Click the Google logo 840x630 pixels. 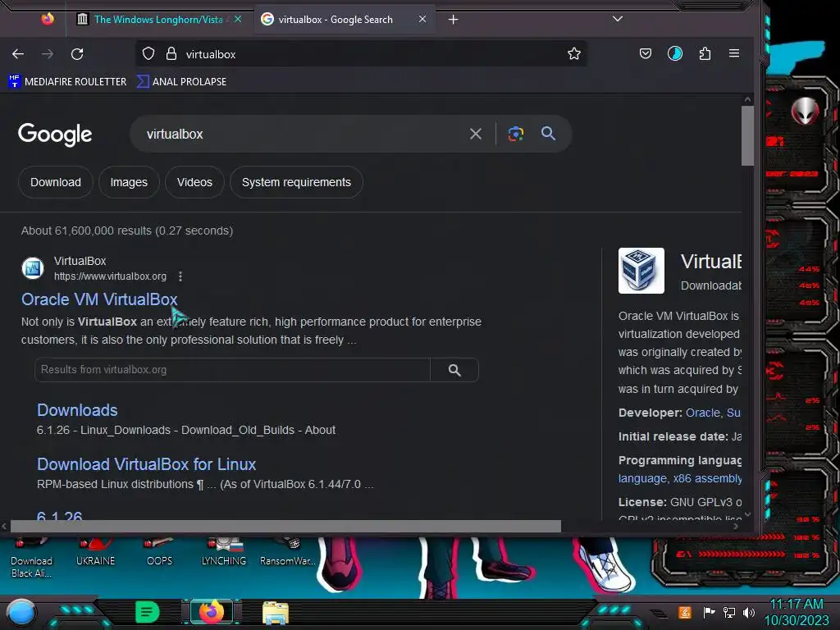[55, 135]
